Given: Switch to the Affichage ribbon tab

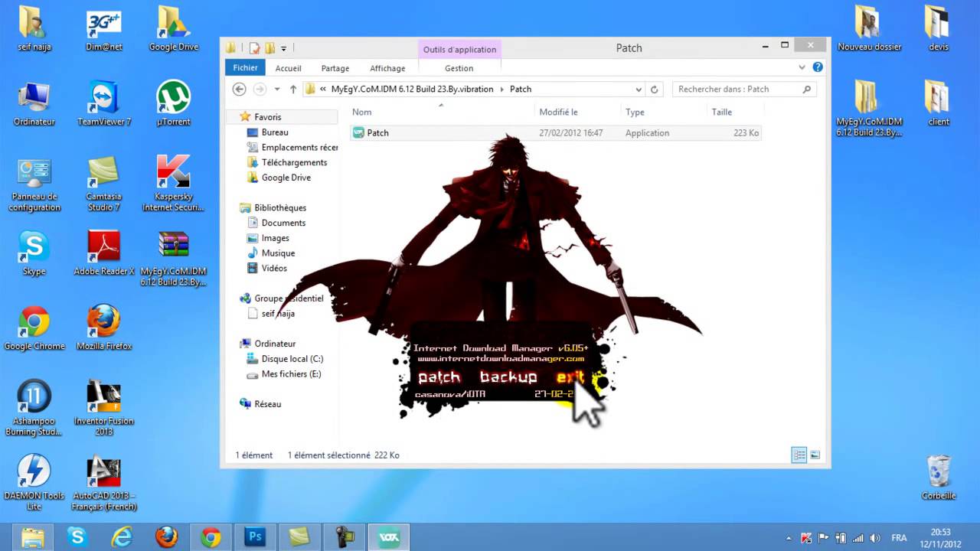Looking at the screenshot, I should pos(387,68).
